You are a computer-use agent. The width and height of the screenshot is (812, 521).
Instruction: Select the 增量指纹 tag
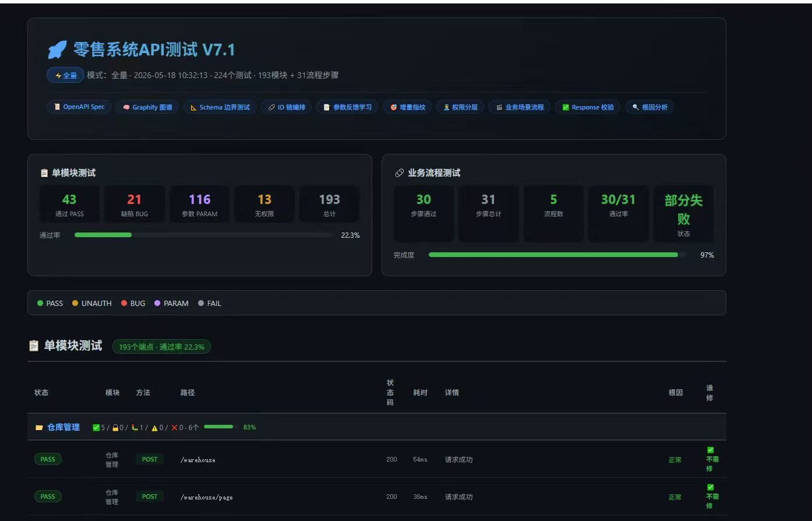[407, 107]
